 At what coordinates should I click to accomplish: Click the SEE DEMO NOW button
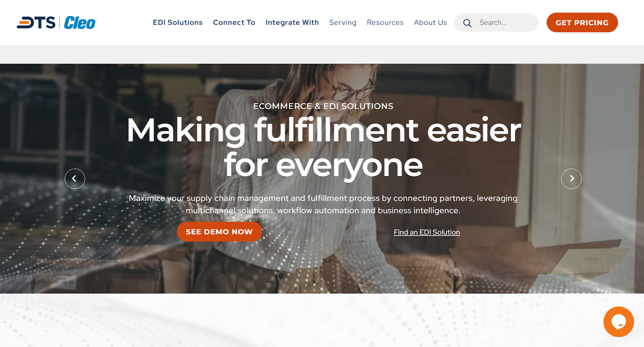219,232
